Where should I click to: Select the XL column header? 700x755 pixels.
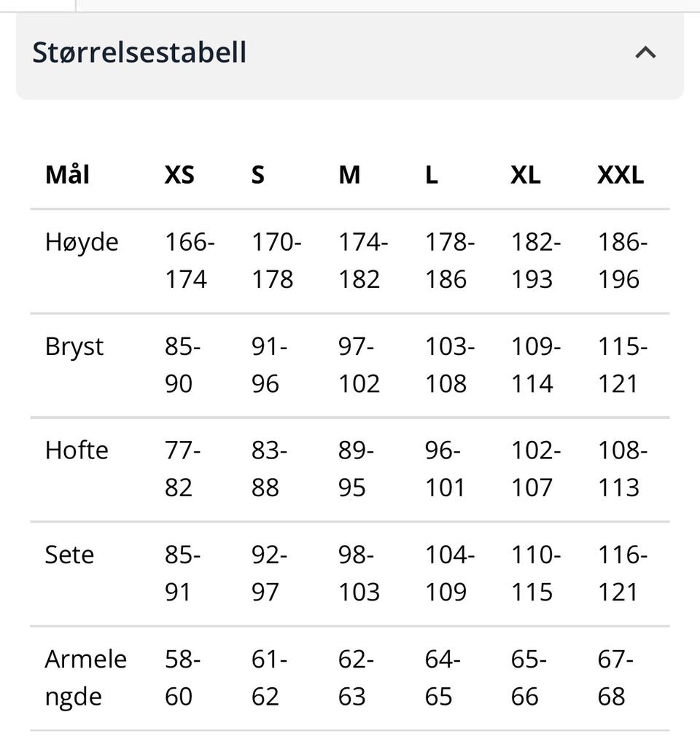[526, 175]
